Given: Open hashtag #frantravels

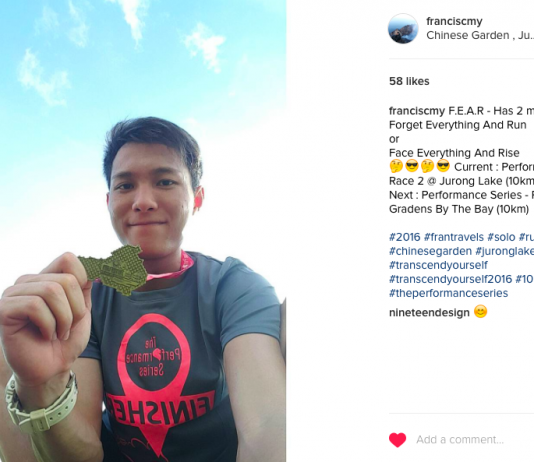Looking at the screenshot, I should point(454,237).
